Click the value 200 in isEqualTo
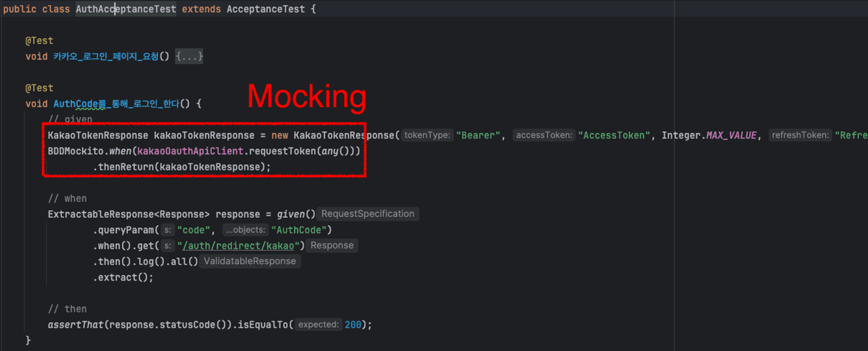The height and width of the screenshot is (351, 868). (353, 325)
